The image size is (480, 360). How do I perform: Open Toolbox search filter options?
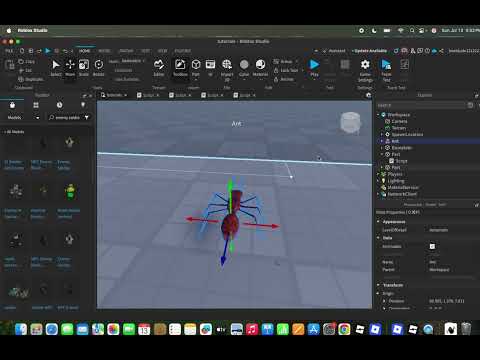click(87, 118)
